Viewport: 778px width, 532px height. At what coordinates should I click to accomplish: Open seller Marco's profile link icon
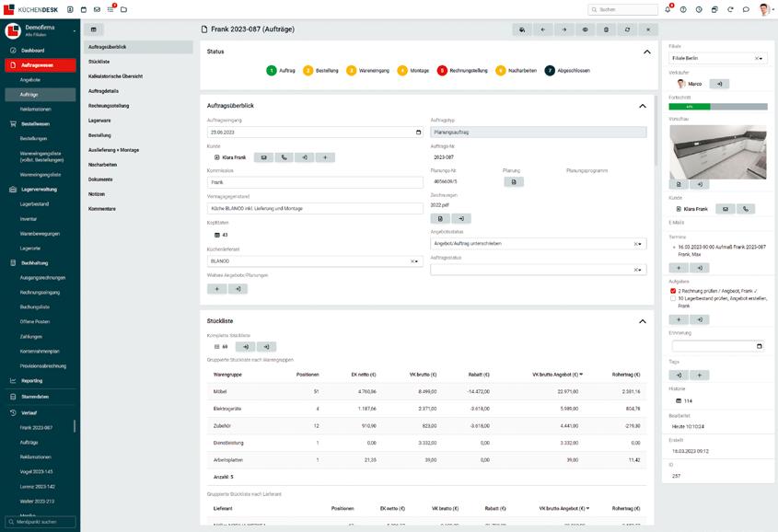pos(719,84)
